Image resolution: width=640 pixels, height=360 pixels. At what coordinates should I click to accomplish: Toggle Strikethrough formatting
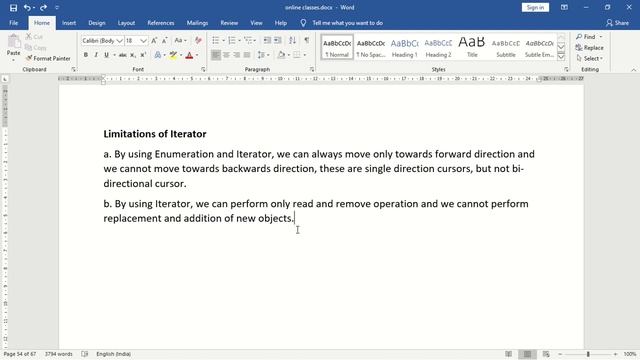(x=122, y=55)
